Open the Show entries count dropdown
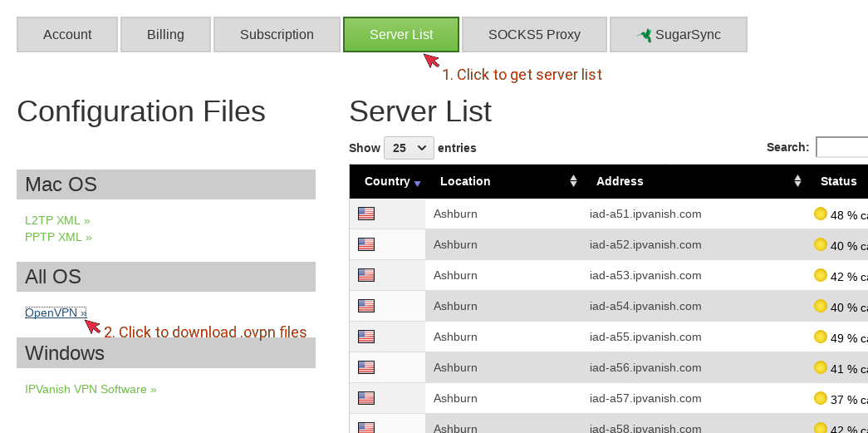 (x=409, y=148)
